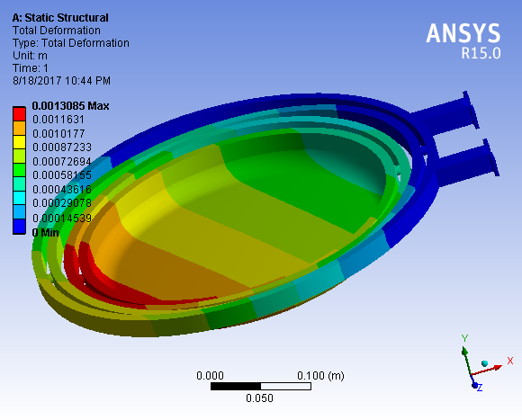The height and width of the screenshot is (420, 522).
Task: Click the 'Time: 1' text
Action: [31, 68]
